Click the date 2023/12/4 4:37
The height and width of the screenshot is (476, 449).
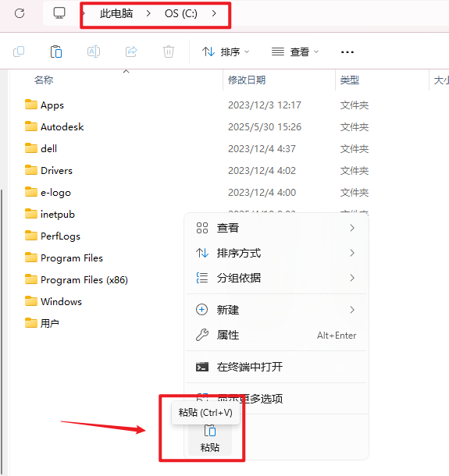pos(262,149)
